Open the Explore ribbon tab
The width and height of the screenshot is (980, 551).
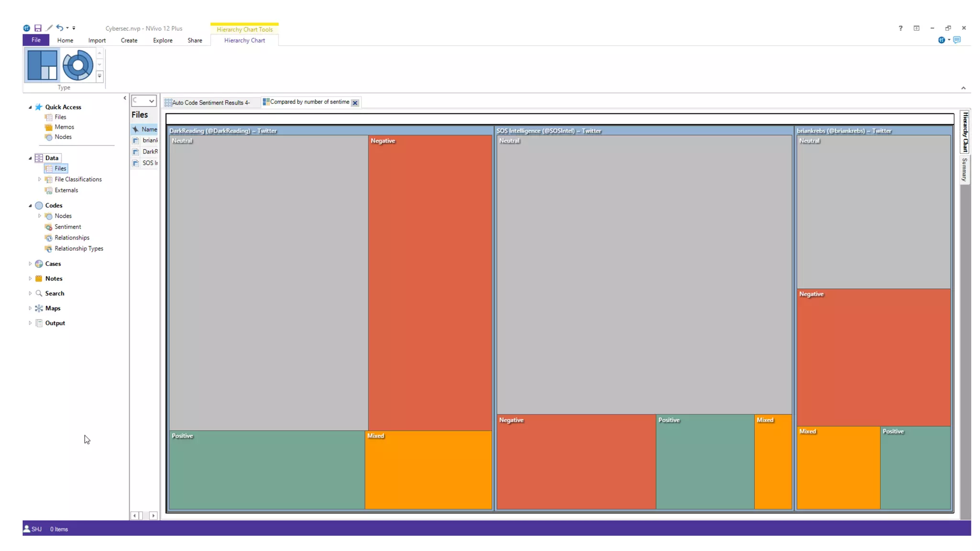[162, 40]
